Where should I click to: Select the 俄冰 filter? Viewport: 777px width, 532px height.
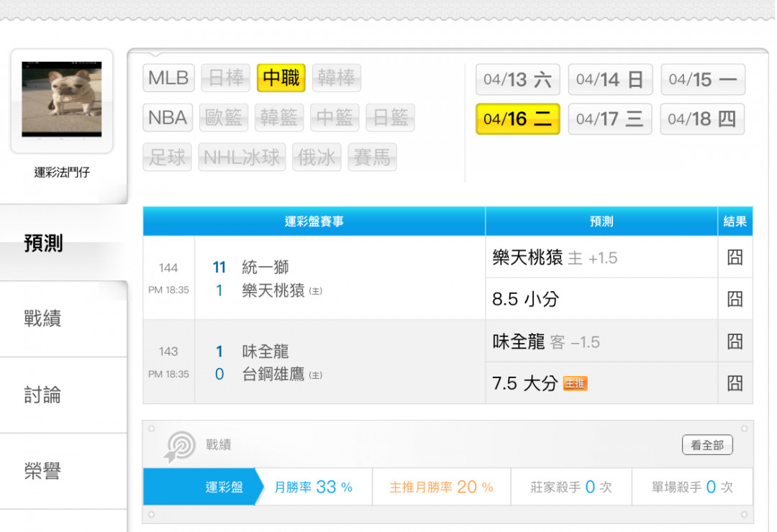pos(317,157)
